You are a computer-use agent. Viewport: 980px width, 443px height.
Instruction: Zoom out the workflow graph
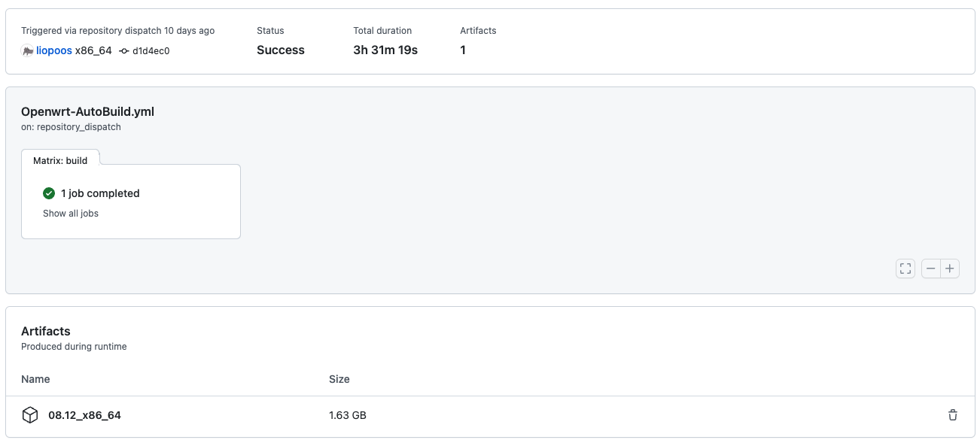(931, 269)
